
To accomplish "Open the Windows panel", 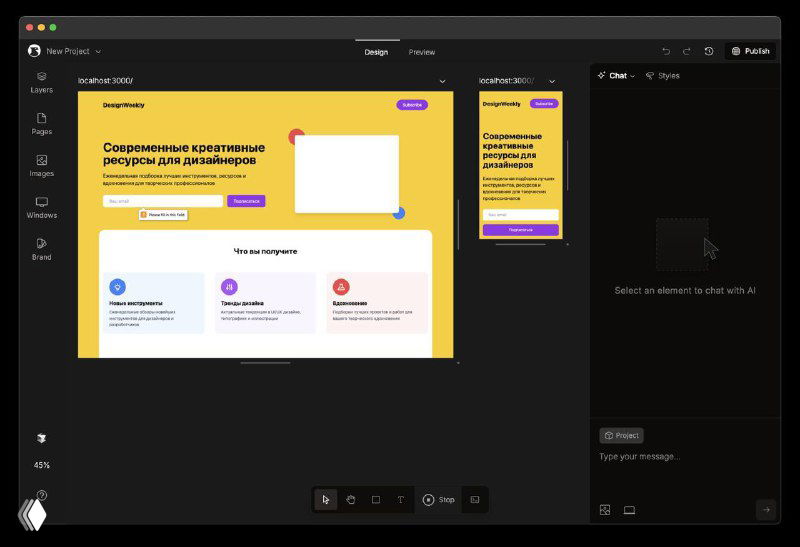I will click(42, 208).
